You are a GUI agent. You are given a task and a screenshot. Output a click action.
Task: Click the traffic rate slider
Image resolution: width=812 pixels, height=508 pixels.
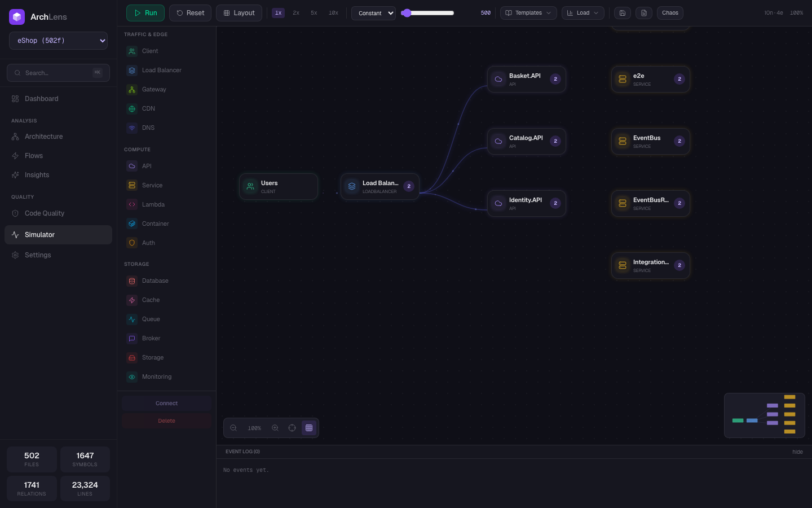click(x=427, y=13)
